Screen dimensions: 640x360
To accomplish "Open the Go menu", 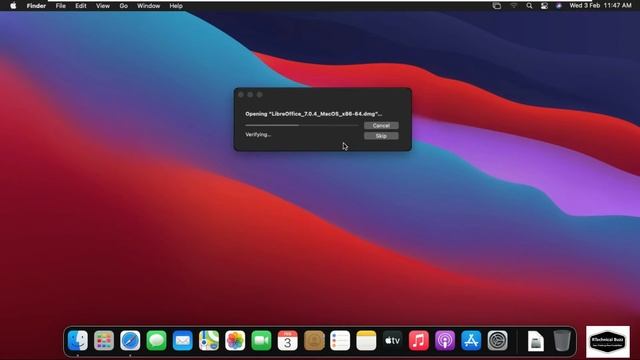I will (x=124, y=6).
